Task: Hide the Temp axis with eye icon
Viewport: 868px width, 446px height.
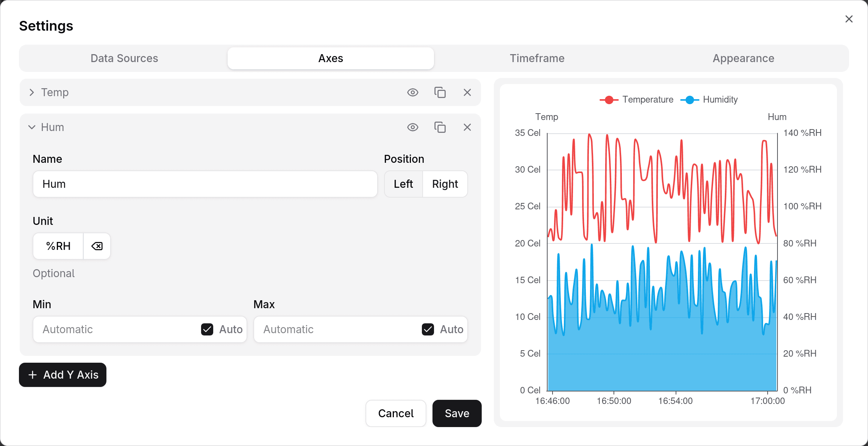Action: pos(412,92)
